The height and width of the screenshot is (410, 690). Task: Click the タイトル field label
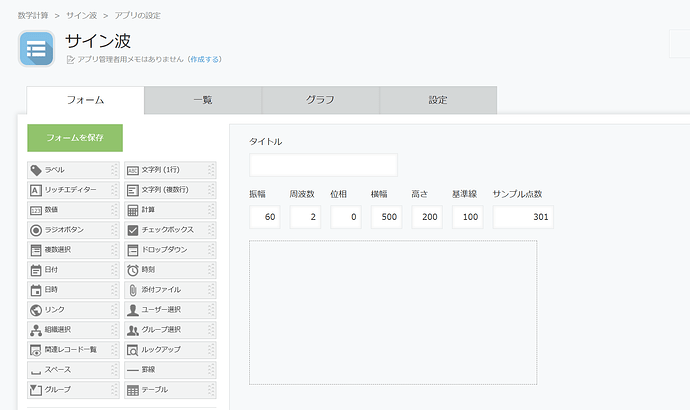point(266,142)
